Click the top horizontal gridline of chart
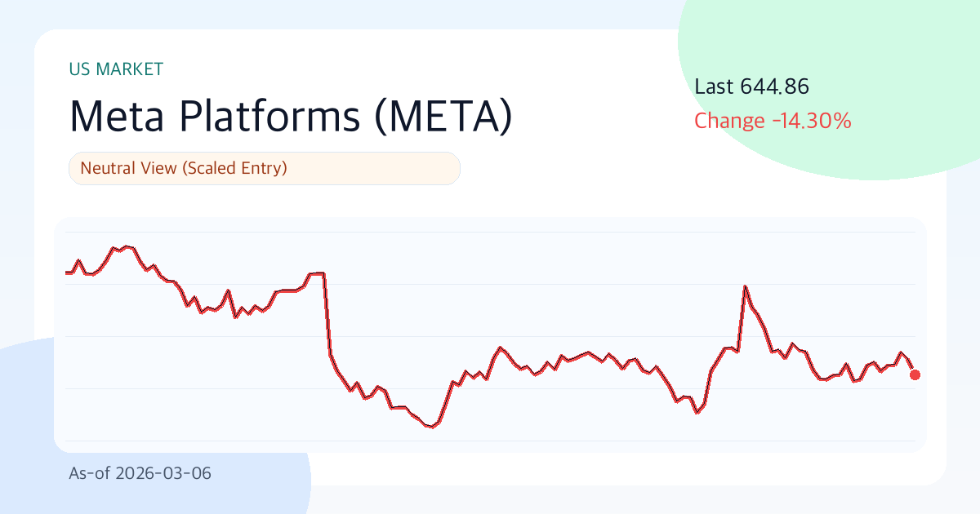980x514 pixels. coord(490,232)
